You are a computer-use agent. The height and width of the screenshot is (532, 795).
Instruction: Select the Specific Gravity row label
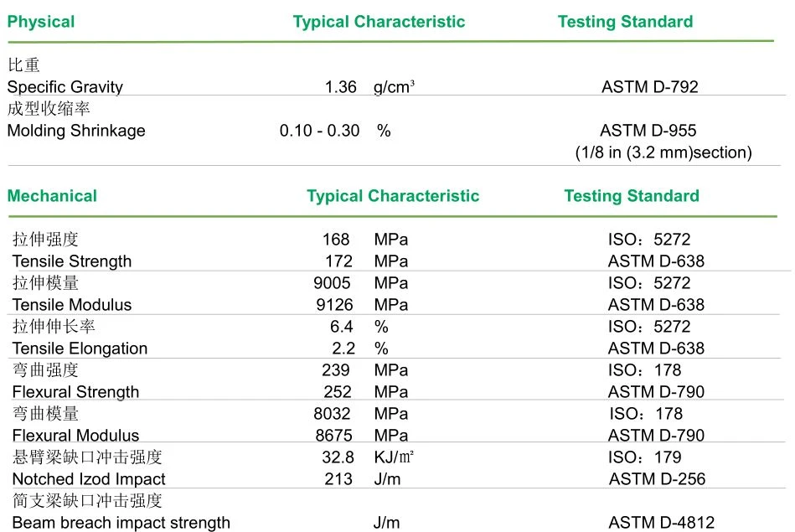[x=65, y=87]
